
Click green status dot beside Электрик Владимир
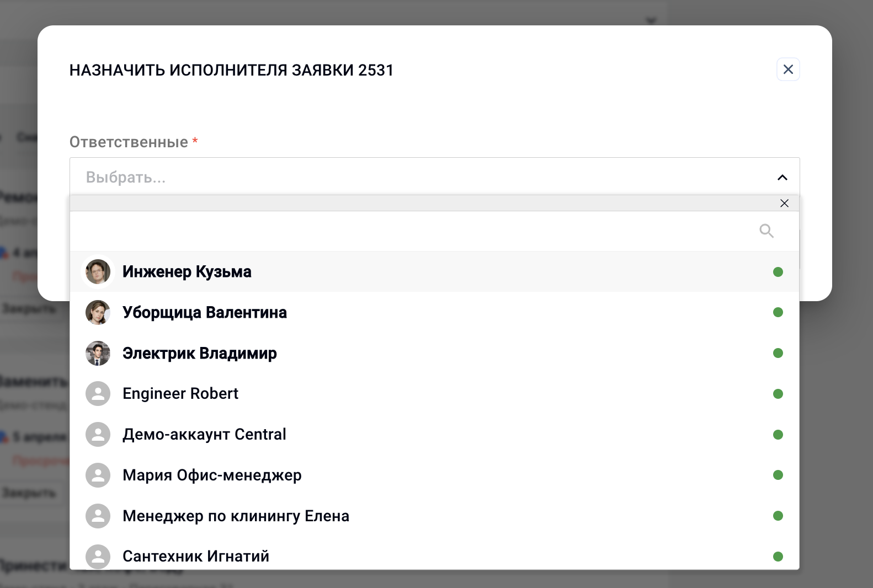tap(778, 353)
